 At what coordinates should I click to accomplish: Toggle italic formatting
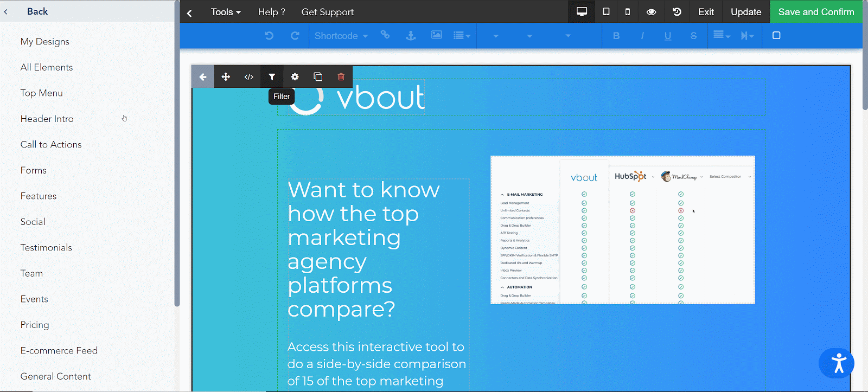click(x=642, y=36)
